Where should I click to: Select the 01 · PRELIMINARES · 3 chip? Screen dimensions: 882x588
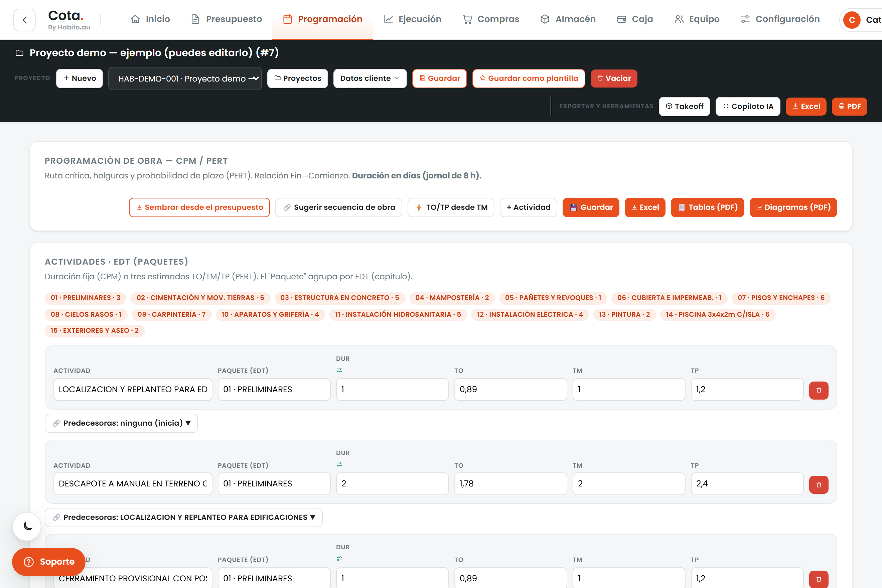coord(86,298)
